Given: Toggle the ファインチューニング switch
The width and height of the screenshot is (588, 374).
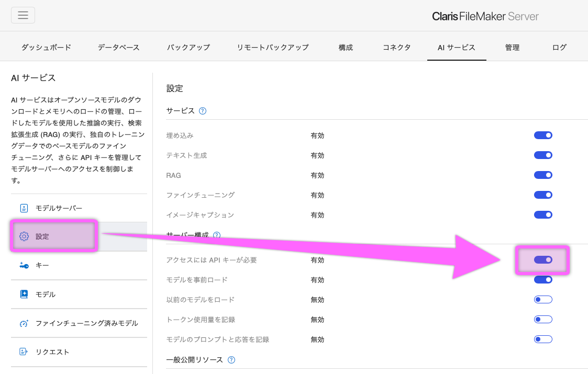Looking at the screenshot, I should [x=543, y=195].
